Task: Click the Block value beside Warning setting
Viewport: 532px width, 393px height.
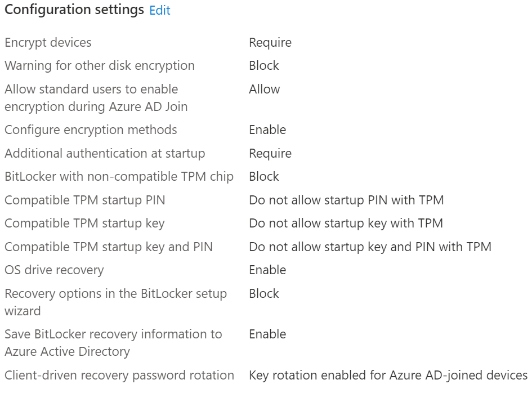Action: tap(264, 66)
